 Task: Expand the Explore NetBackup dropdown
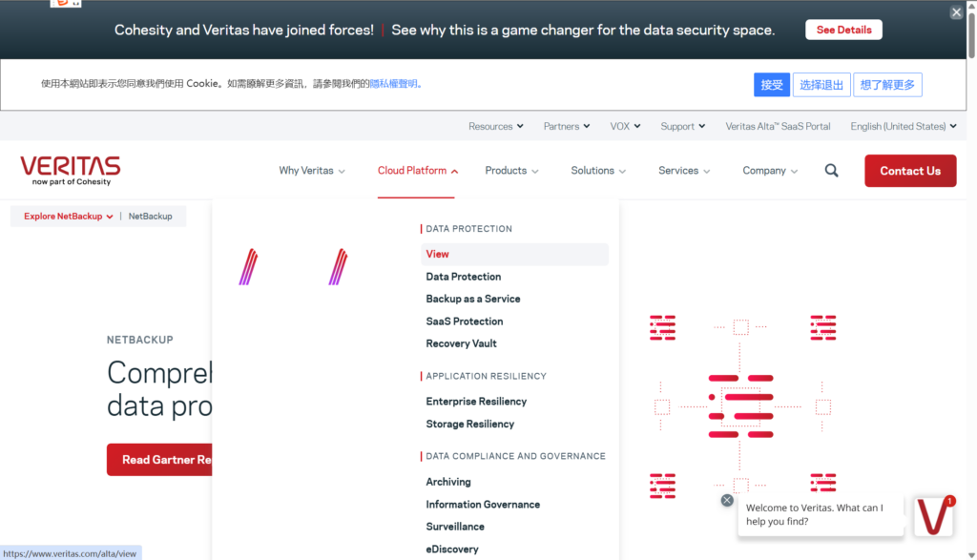pyautogui.click(x=68, y=217)
